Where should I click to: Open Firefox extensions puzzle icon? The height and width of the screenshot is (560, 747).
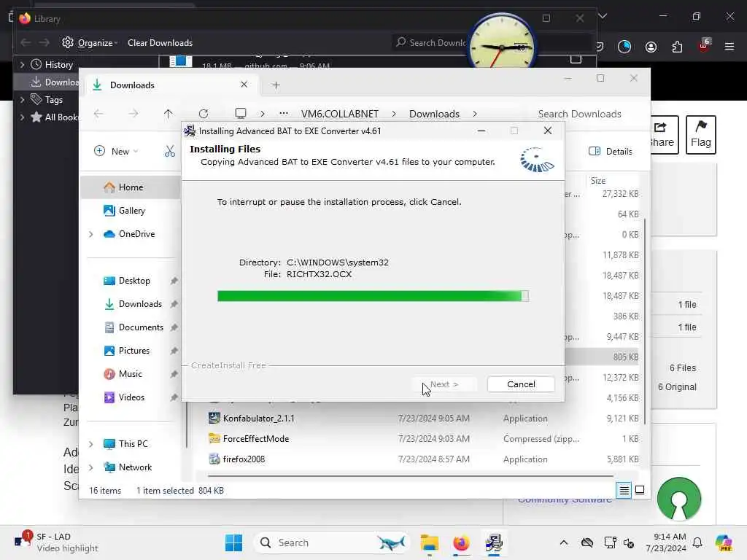point(677,47)
